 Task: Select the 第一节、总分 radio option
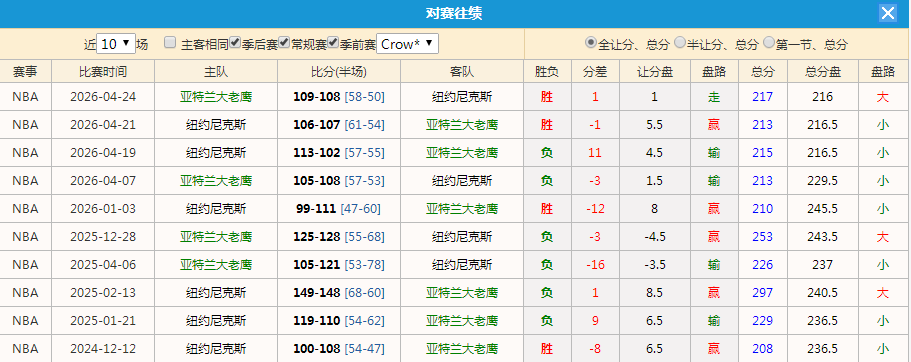pyautogui.click(x=769, y=42)
